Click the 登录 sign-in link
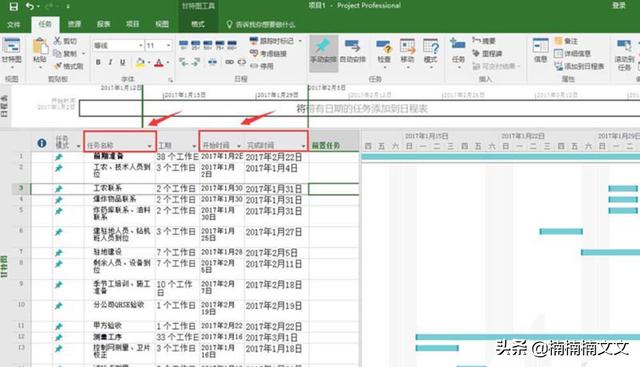Screen dimensions: 640x367 click(619, 5)
